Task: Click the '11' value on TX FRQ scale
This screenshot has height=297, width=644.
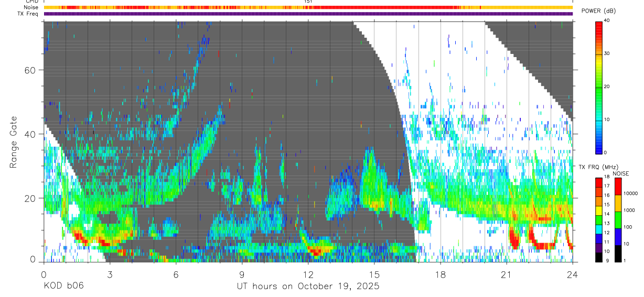Action: (x=607, y=241)
